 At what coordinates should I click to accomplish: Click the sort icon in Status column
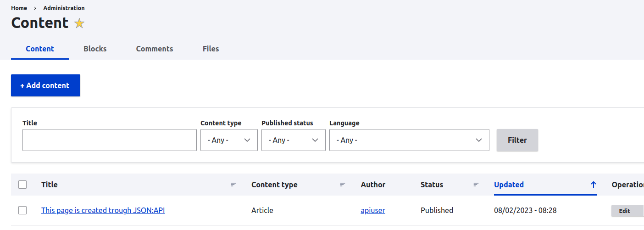coord(476,185)
